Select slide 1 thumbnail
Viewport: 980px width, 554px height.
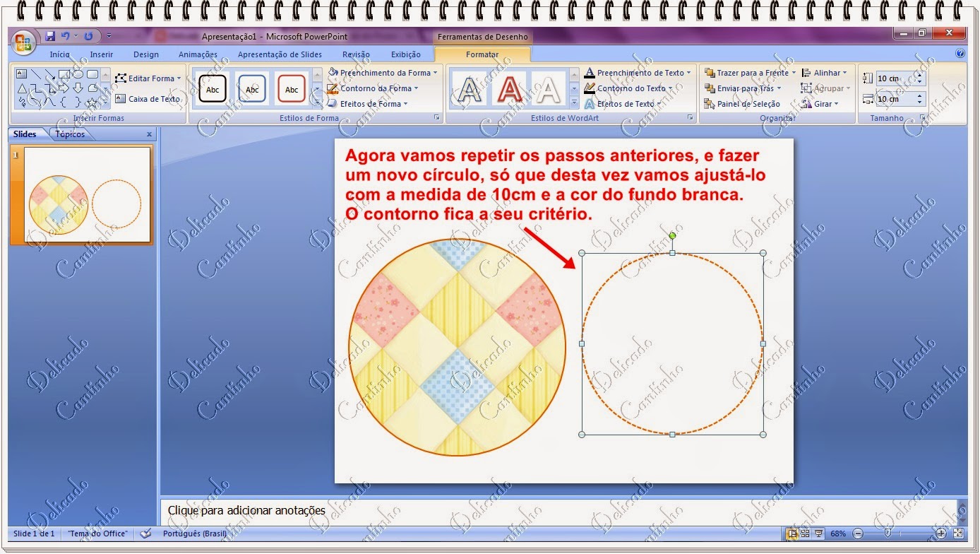click(x=88, y=194)
